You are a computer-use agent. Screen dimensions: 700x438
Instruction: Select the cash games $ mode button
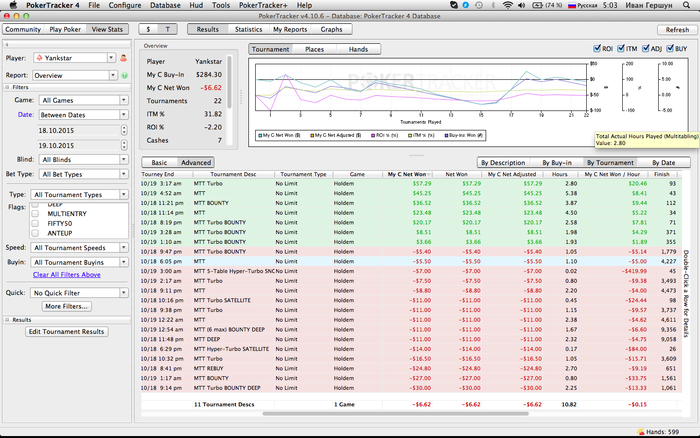coord(148,29)
